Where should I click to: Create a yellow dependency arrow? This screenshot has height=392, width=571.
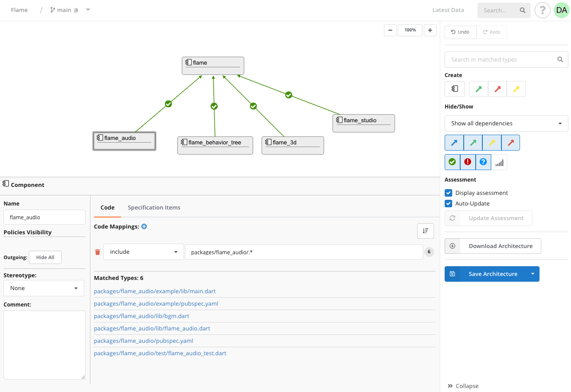click(516, 89)
